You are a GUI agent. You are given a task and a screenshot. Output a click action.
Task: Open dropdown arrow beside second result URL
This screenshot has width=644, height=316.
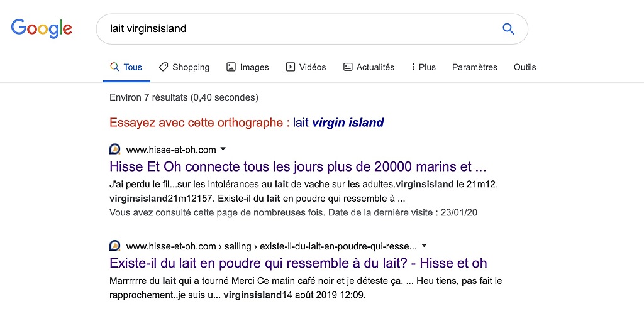[425, 246]
